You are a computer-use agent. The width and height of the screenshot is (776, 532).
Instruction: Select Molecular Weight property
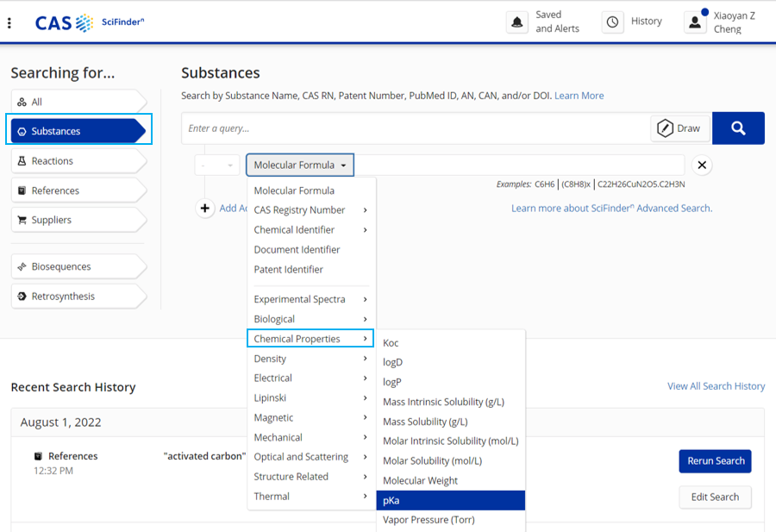click(450, 480)
